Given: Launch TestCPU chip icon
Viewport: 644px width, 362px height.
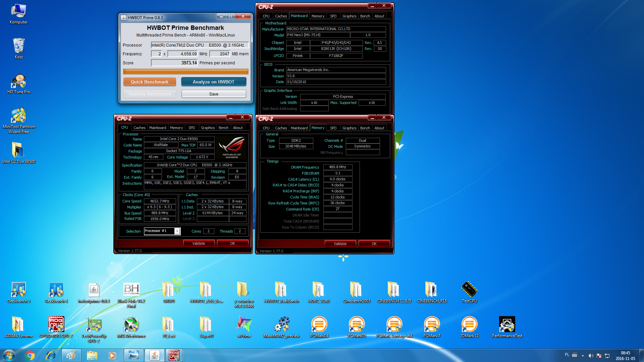Looking at the screenshot, I should pyautogui.click(x=469, y=293).
